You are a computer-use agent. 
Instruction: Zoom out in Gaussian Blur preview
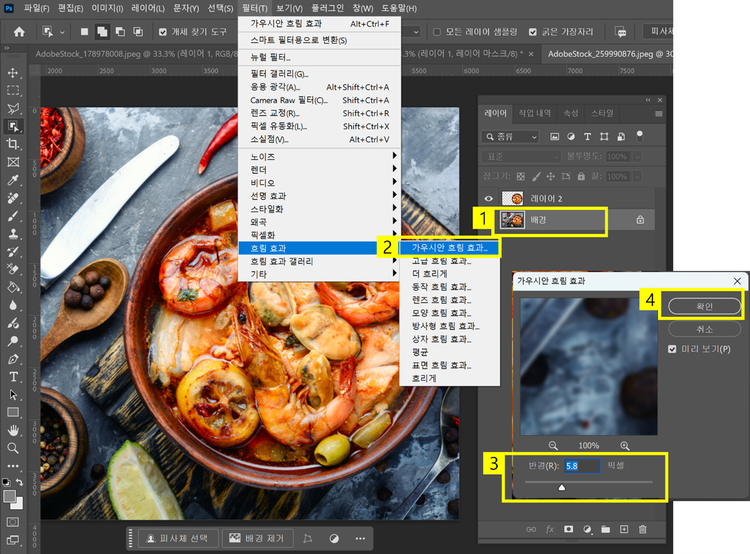pyautogui.click(x=553, y=445)
